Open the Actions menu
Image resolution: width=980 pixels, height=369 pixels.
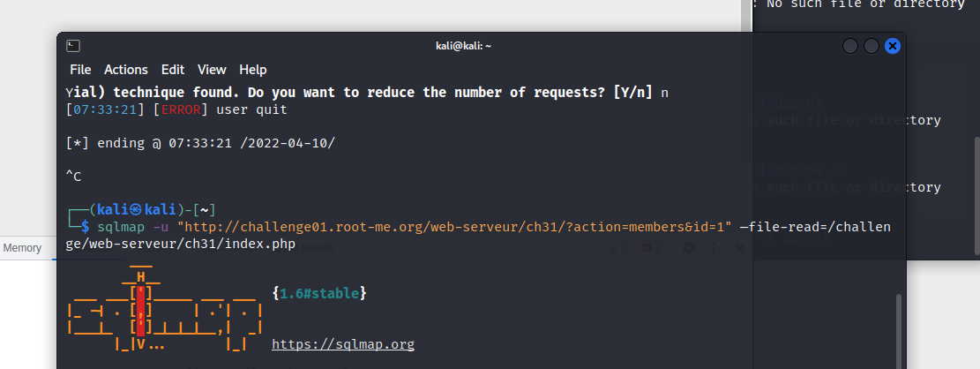(125, 70)
